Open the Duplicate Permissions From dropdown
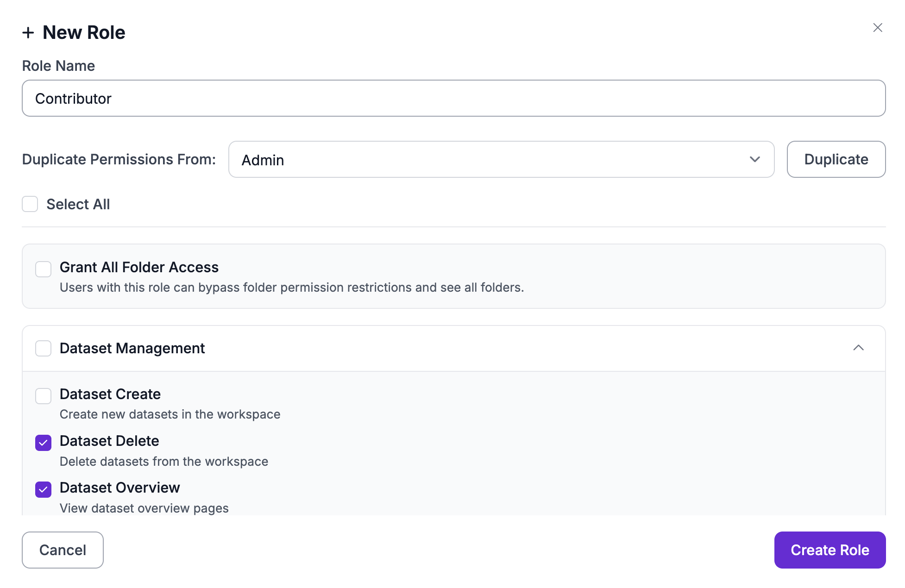This screenshot has height=588, width=905. 501,159
